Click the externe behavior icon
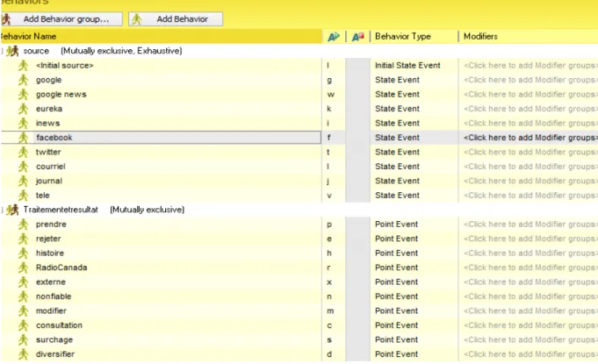The width and height of the screenshot is (598, 364). 23,282
